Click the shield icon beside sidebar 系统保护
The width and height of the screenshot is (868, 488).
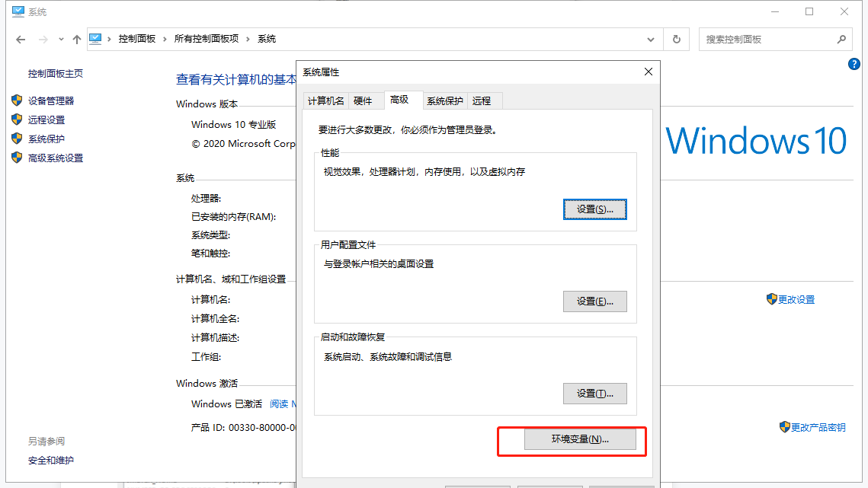17,139
